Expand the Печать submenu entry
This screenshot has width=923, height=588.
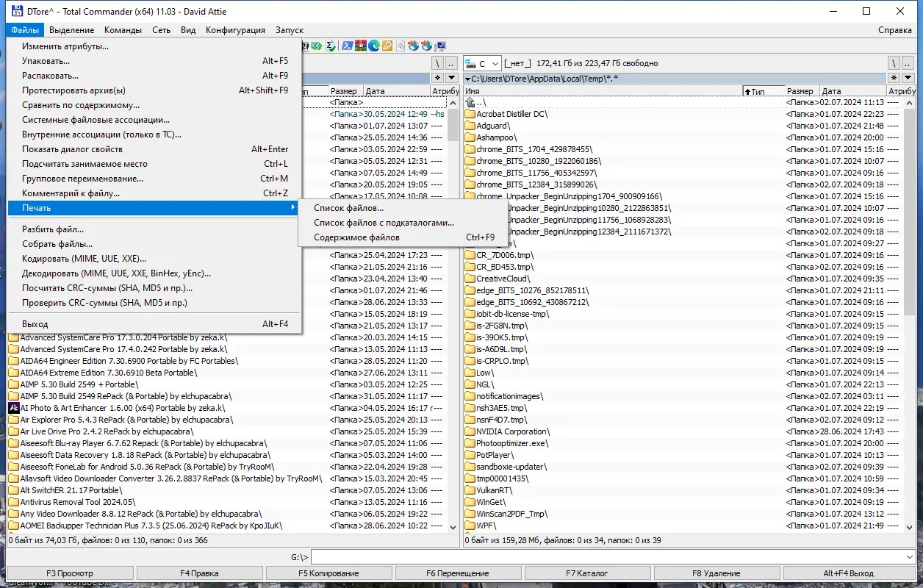pyautogui.click(x=154, y=208)
